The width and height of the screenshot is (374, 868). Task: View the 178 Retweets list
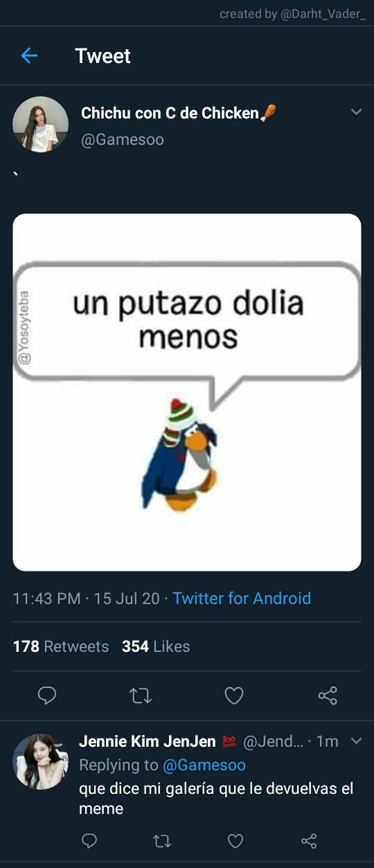(61, 646)
